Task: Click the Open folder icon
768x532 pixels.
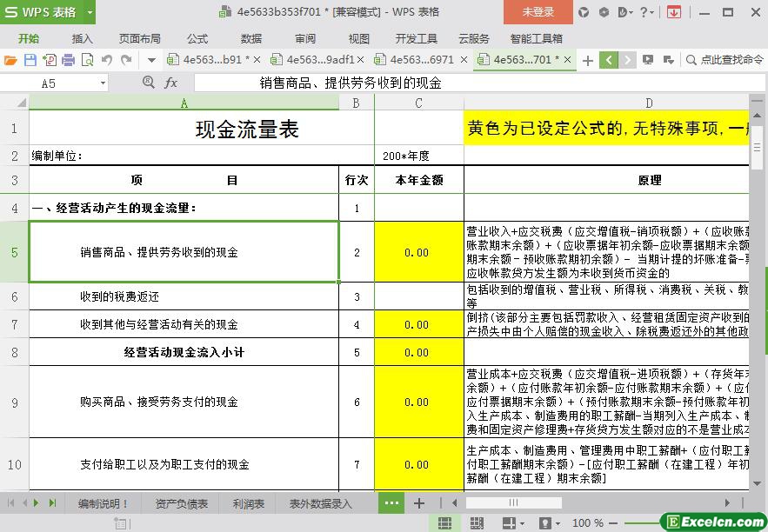Action: (x=10, y=60)
